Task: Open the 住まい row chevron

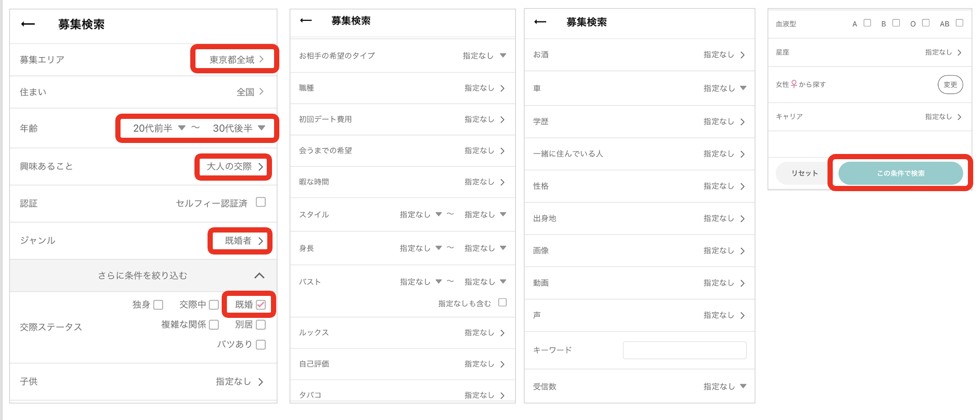Action: point(261,92)
